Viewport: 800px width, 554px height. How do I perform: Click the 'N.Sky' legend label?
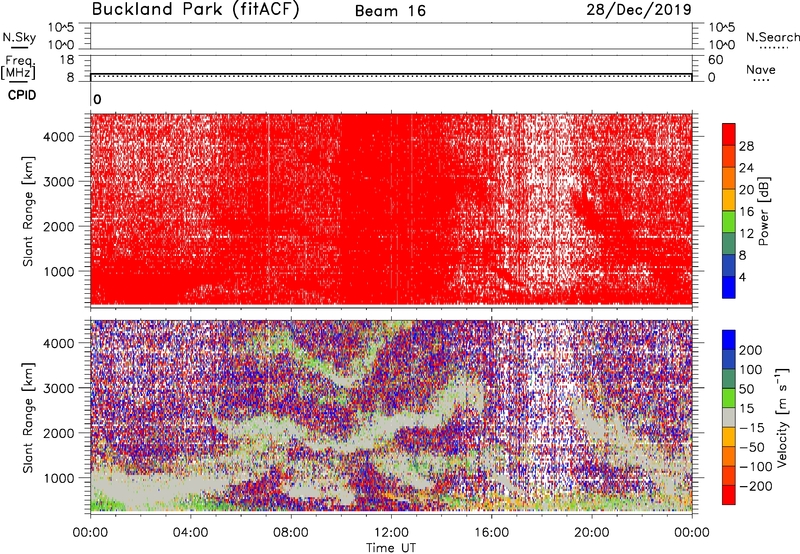click(x=19, y=37)
